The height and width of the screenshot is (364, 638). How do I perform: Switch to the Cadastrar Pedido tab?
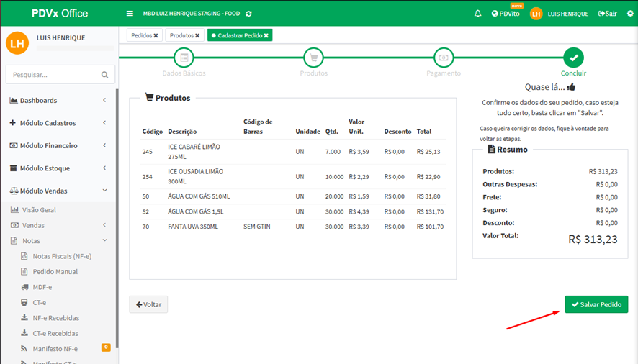[238, 35]
